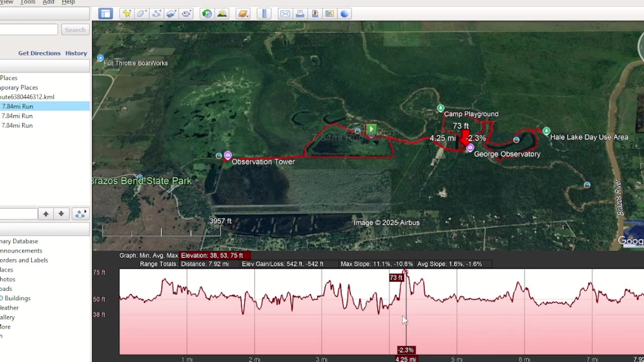This screenshot has width=644, height=362.
Task: Click the Max Slope 11.1% text
Action: click(x=377, y=264)
